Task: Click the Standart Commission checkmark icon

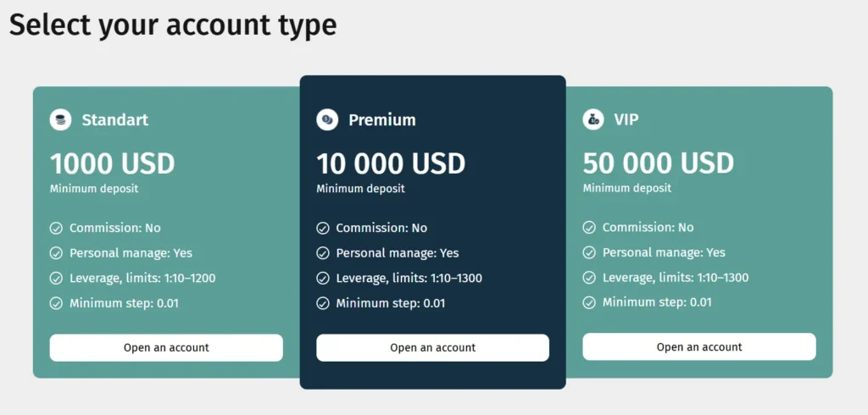Action: coord(57,228)
